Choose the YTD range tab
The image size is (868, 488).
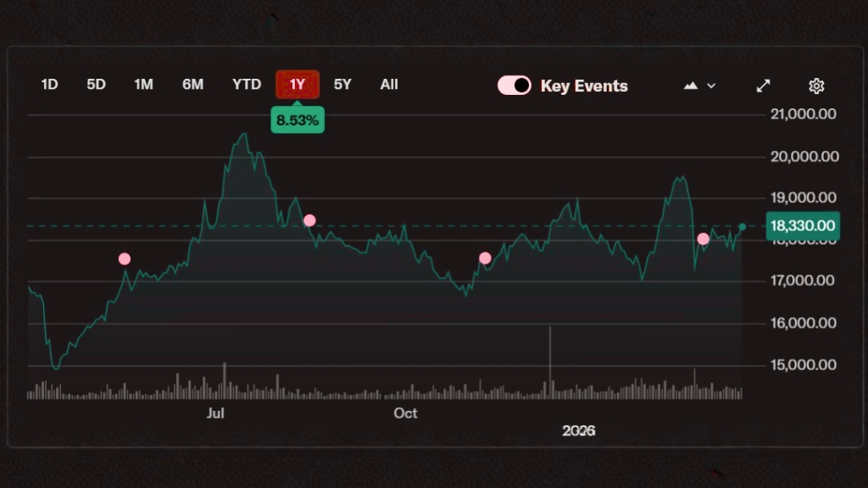(247, 85)
